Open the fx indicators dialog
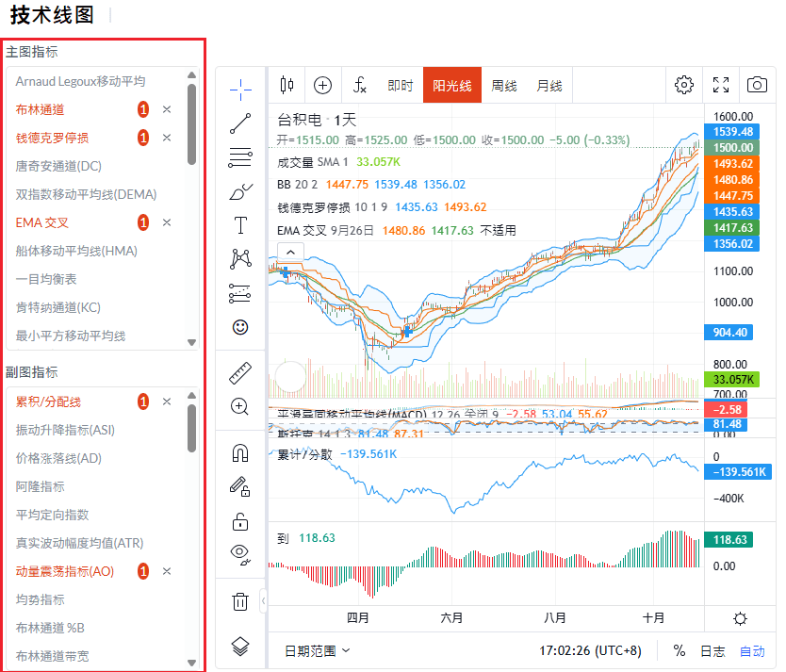 point(359,84)
